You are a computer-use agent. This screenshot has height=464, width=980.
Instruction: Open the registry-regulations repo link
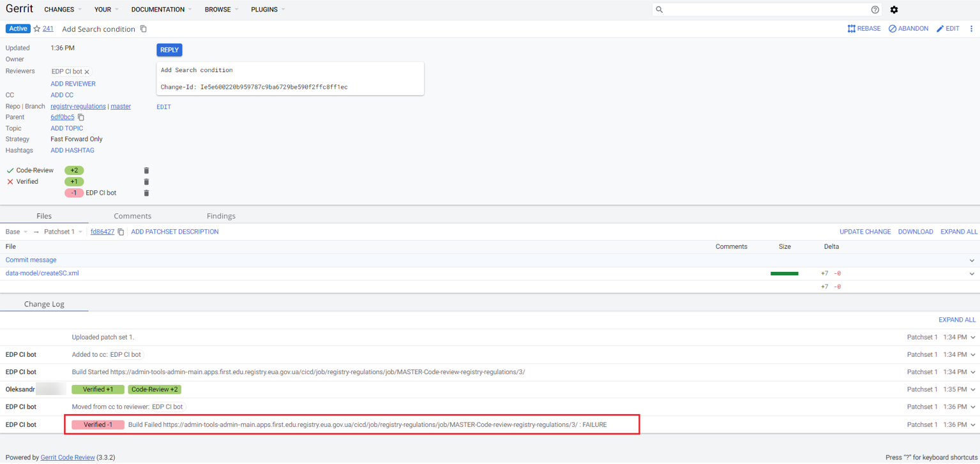(78, 107)
